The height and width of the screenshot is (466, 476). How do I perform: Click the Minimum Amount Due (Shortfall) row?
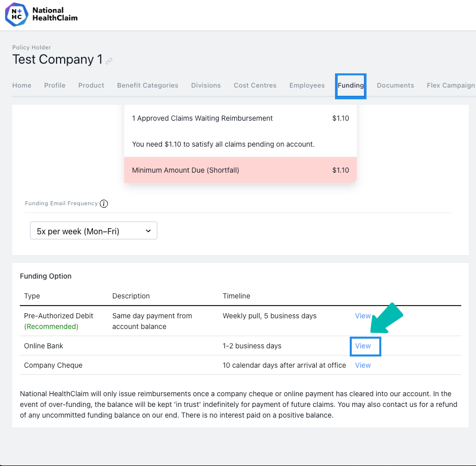pyautogui.click(x=240, y=170)
